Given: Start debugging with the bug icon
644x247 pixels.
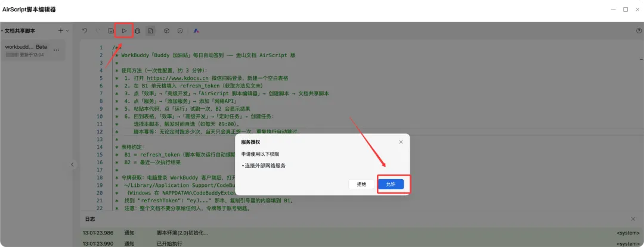Looking at the screenshot, I should point(138,30).
